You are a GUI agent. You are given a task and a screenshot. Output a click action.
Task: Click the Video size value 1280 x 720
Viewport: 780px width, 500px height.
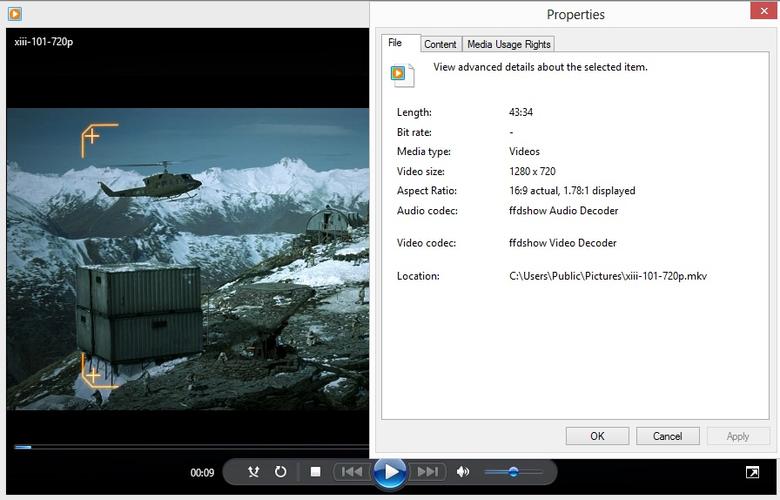coord(532,172)
